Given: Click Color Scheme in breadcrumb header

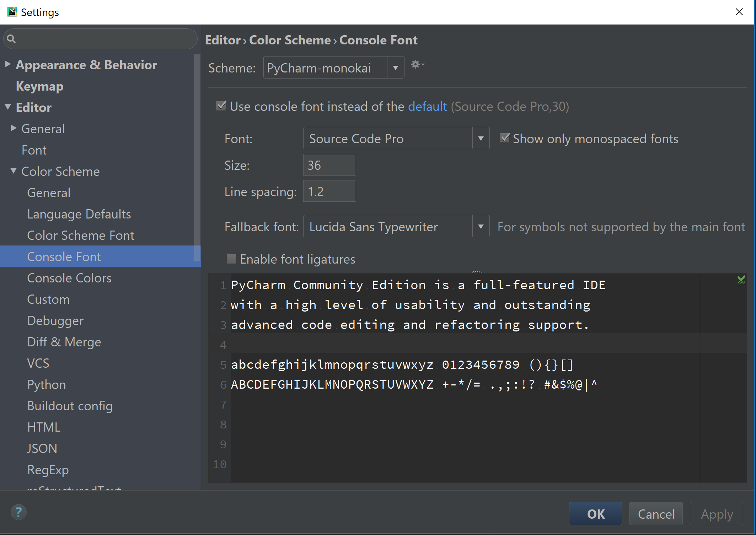Looking at the screenshot, I should [290, 40].
